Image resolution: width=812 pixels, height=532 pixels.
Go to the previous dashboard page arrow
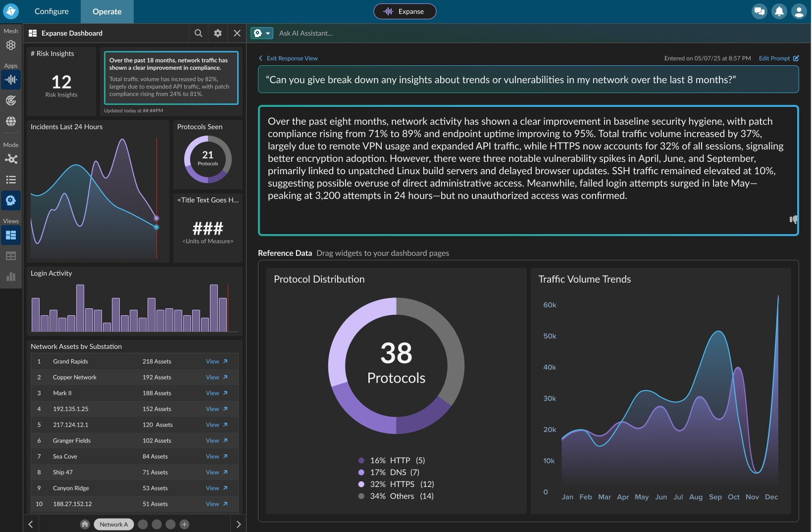pyautogui.click(x=31, y=524)
